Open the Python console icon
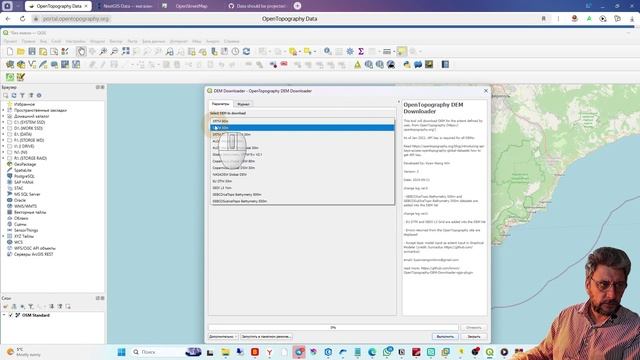The height and width of the screenshot is (360, 640). (x=407, y=64)
